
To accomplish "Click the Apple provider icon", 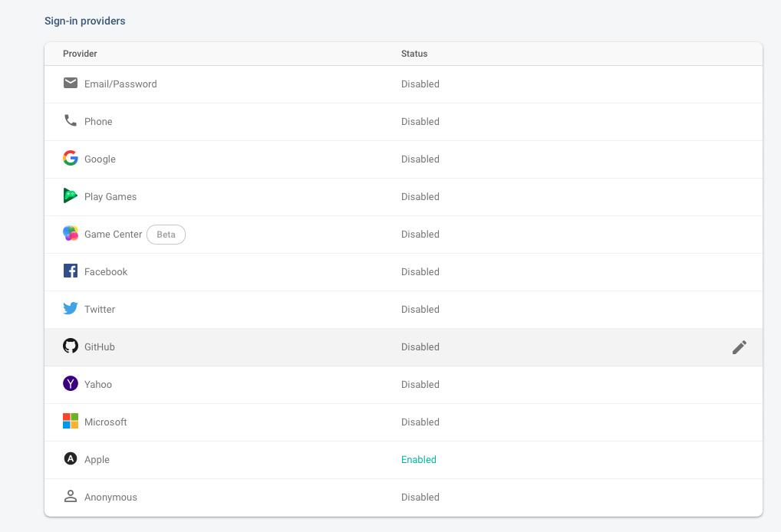I will (71, 458).
